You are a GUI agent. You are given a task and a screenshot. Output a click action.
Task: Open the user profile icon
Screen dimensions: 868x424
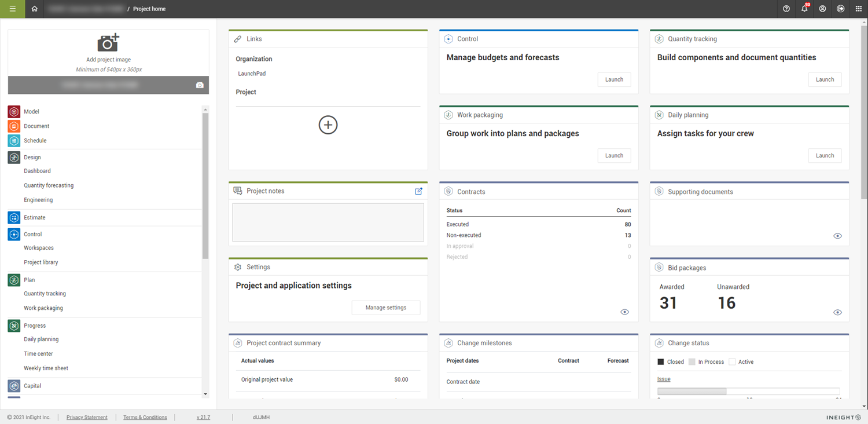click(822, 9)
